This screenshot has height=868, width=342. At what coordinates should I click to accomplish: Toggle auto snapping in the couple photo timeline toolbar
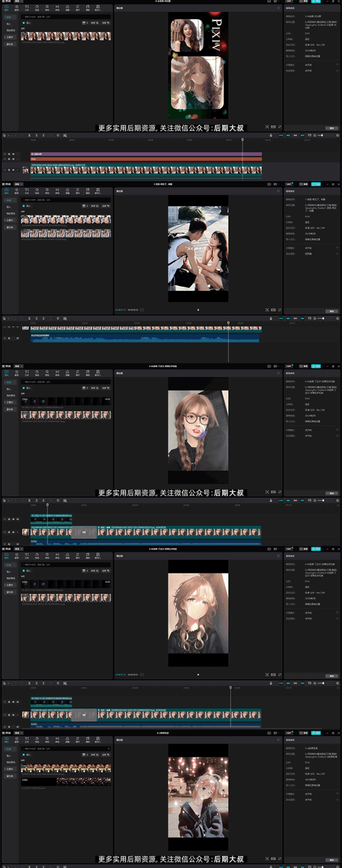point(288,318)
